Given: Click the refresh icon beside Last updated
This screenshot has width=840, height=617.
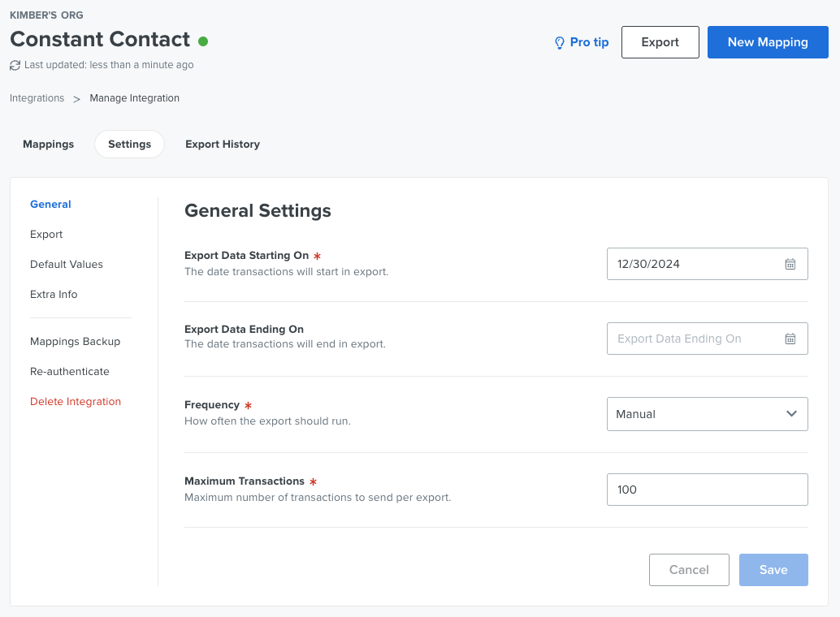Looking at the screenshot, I should pos(15,65).
